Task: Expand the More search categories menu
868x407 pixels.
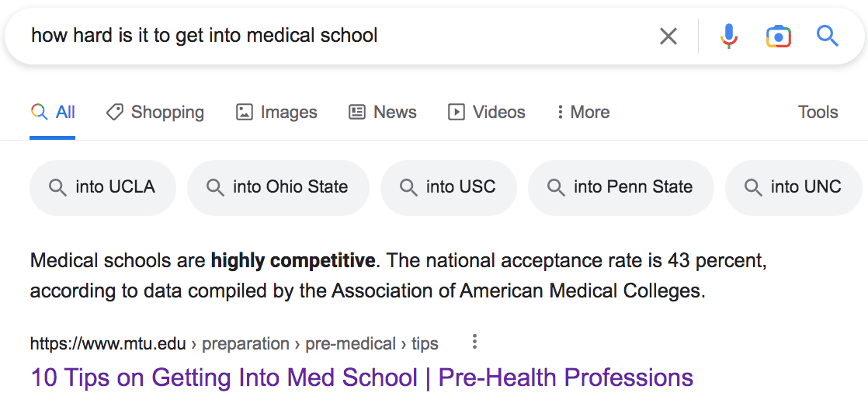Action: coord(582,113)
